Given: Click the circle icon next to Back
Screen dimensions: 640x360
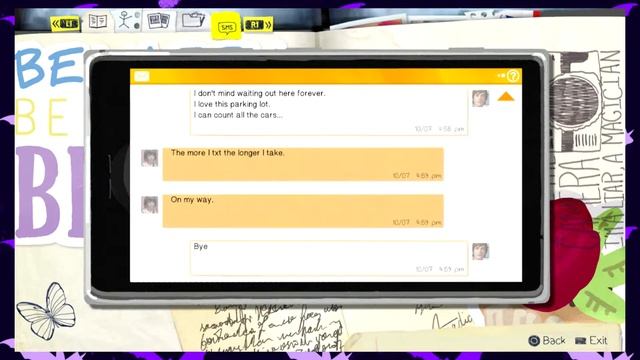Looking at the screenshot, I should [x=534, y=340].
